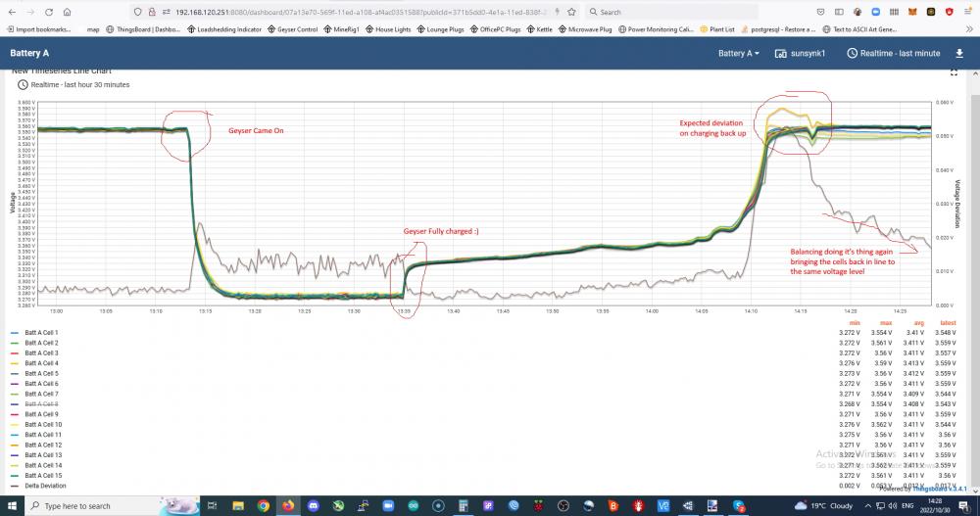This screenshot has height=516, width=980.
Task: Toggle the Batt A Cell 12 series in the legend
Action: coord(43,445)
